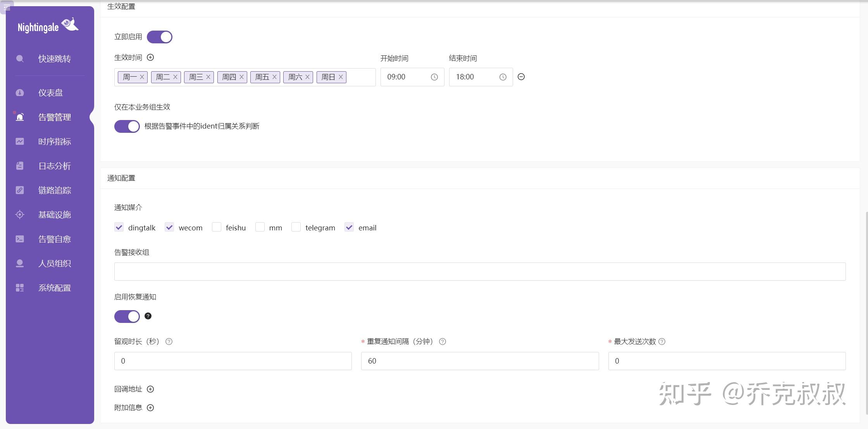Remove the 周三 tag via its X
868x429 pixels.
[208, 77]
